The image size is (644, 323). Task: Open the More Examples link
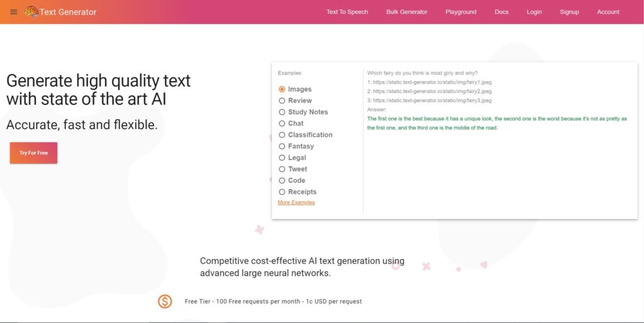(296, 202)
